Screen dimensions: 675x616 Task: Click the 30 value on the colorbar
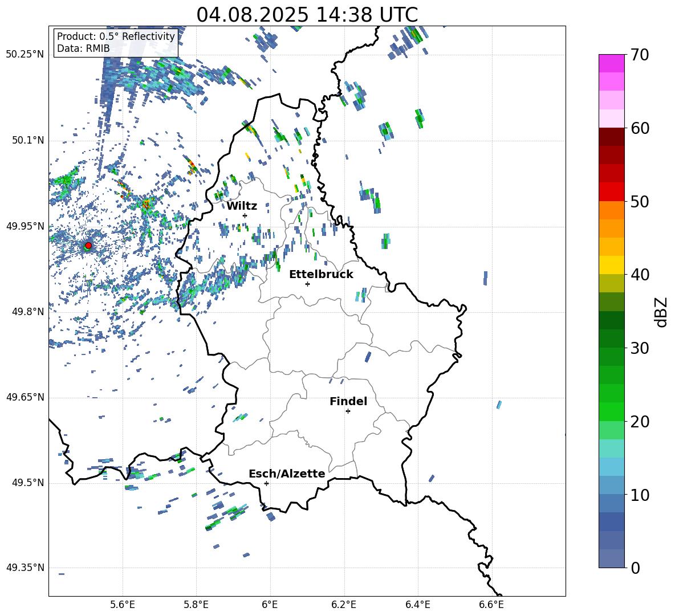point(640,348)
